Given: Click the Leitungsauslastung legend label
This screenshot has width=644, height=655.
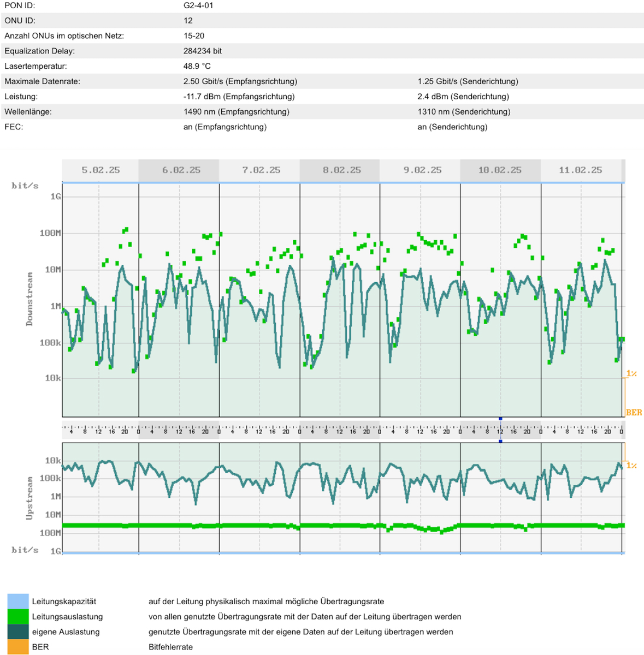Looking at the screenshot, I should (x=67, y=617).
